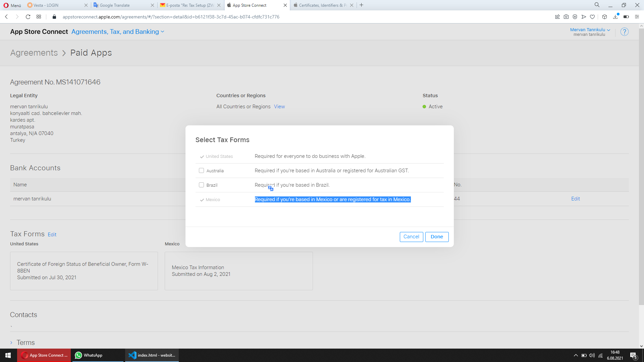
Task: Click the site security lock icon
Action: [x=54, y=17]
